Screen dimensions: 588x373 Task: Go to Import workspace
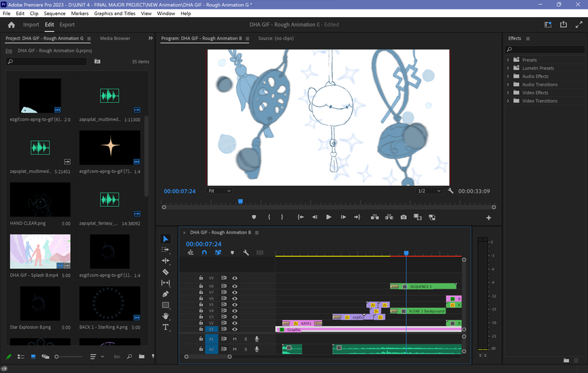click(31, 25)
